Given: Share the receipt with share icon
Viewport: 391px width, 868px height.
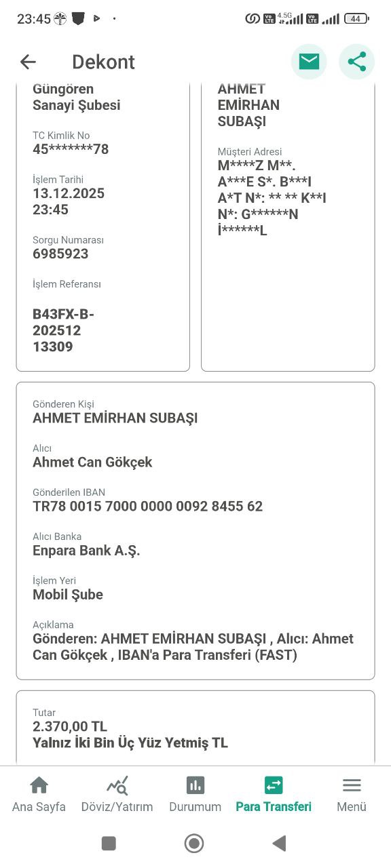Looking at the screenshot, I should coord(356,62).
